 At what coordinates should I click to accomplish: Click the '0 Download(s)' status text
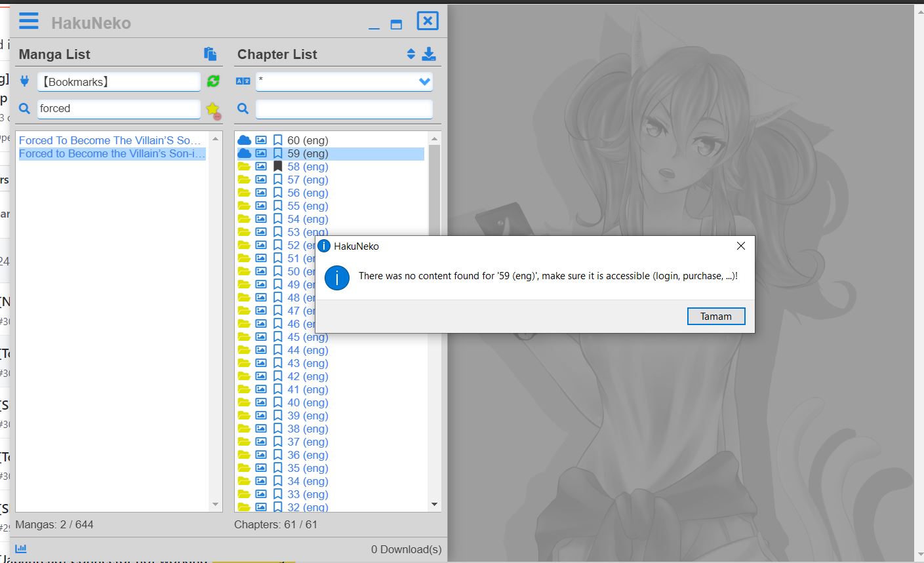click(x=407, y=549)
